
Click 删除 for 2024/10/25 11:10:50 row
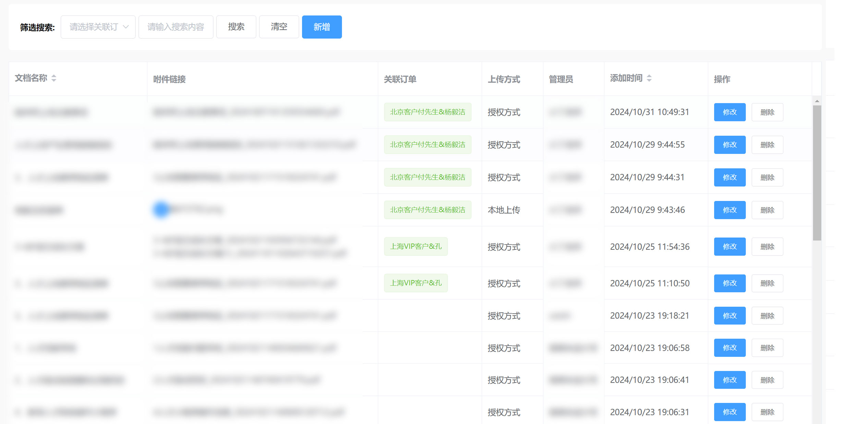tap(767, 283)
